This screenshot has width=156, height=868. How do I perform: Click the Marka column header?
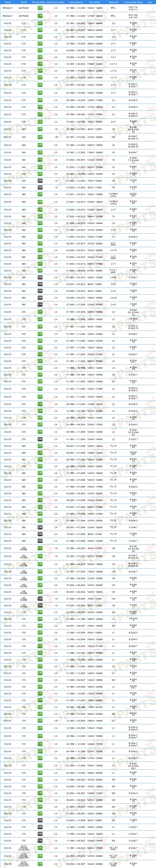[x=8, y=2]
